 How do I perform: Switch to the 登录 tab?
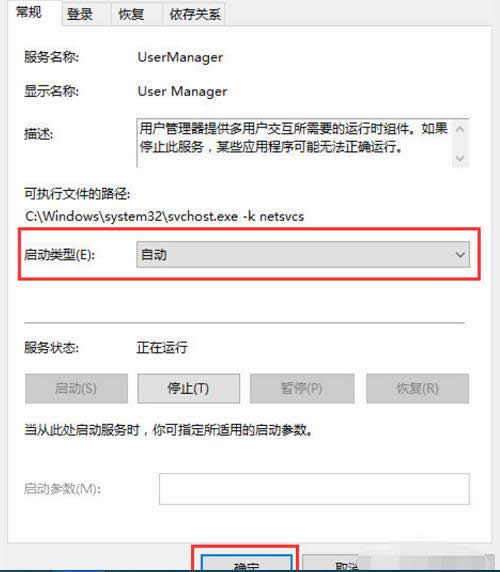[x=80, y=15]
